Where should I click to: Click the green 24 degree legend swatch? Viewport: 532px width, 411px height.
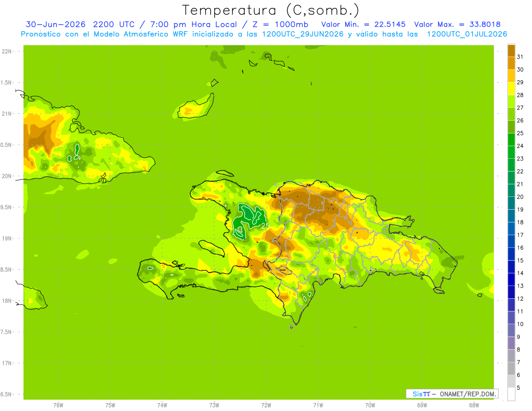point(511,139)
